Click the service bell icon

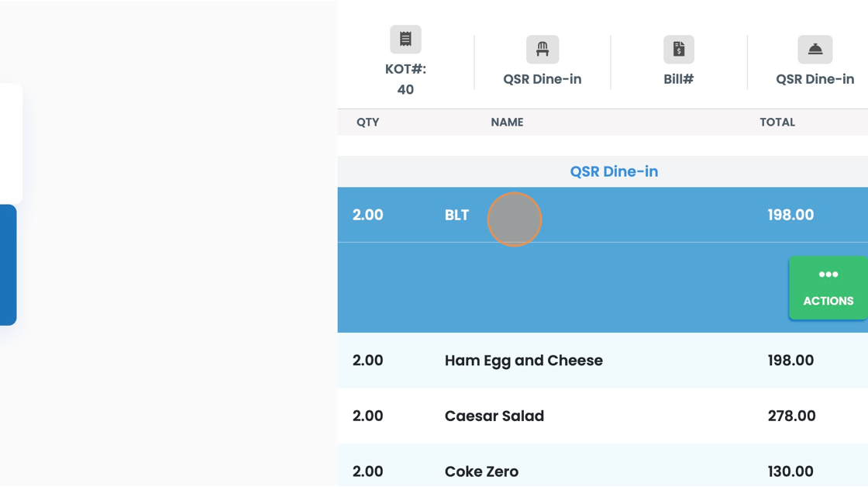click(x=815, y=50)
